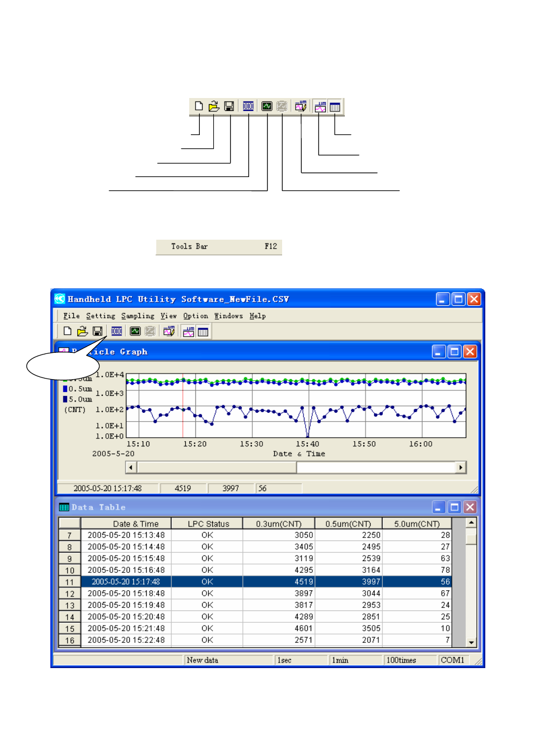Click the graph scrollbar left arrow
The image size is (534, 756).
tap(131, 467)
